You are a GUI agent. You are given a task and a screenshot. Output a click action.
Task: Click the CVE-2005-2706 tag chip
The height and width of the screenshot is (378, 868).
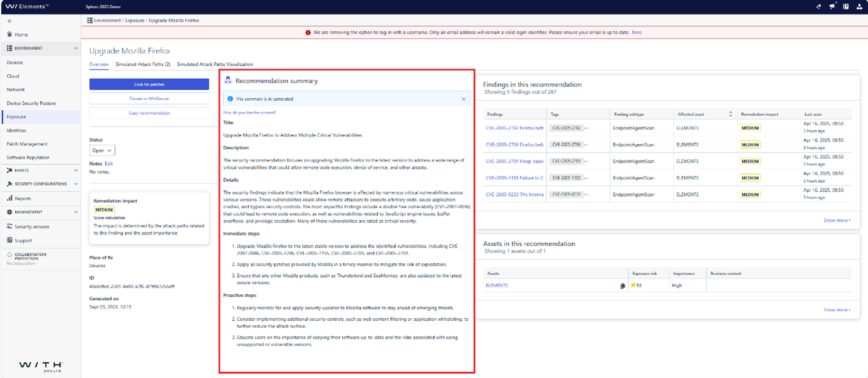pyautogui.click(x=565, y=144)
